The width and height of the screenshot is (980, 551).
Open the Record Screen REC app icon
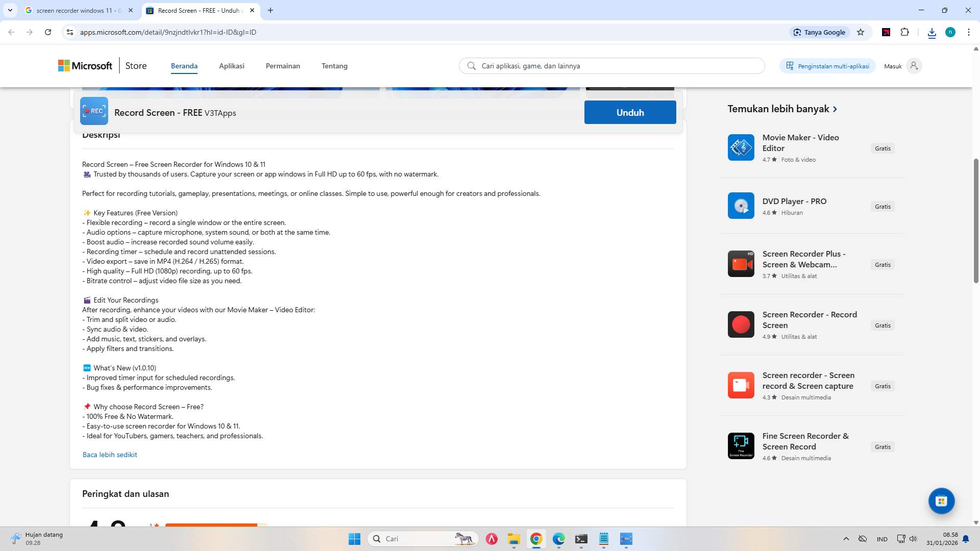tap(94, 111)
